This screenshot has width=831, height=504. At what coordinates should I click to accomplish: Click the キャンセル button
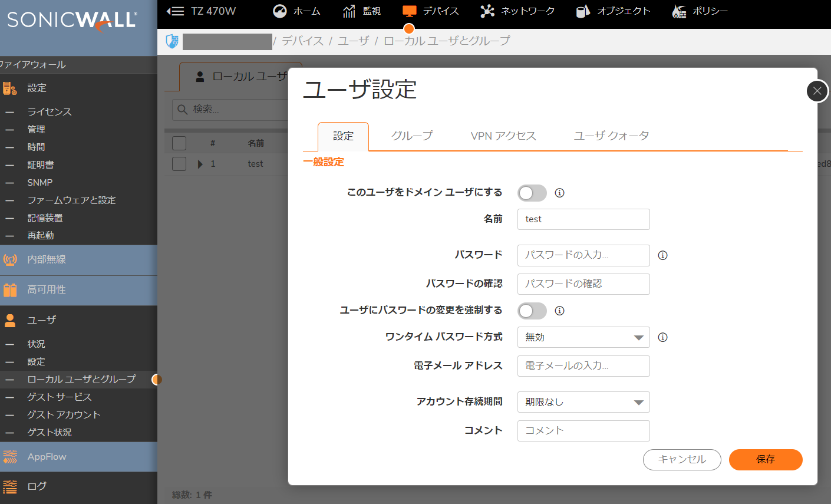[x=682, y=460]
